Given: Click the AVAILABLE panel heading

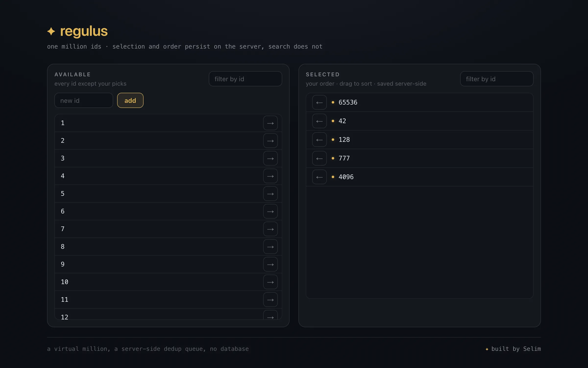Looking at the screenshot, I should point(73,74).
